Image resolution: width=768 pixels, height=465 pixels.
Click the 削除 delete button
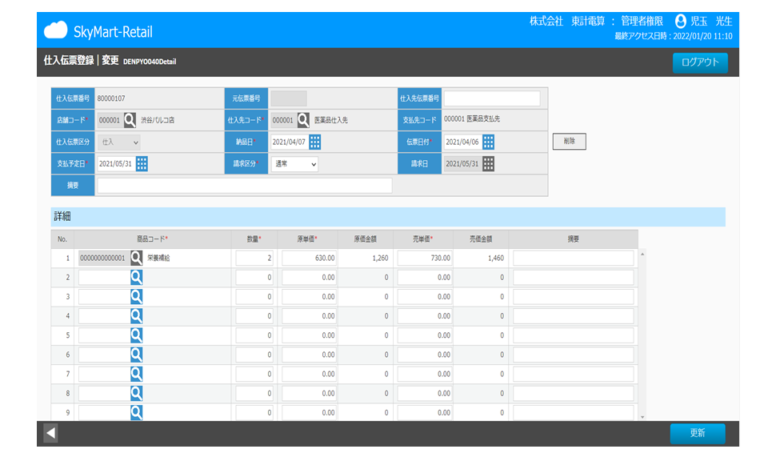[x=569, y=142]
